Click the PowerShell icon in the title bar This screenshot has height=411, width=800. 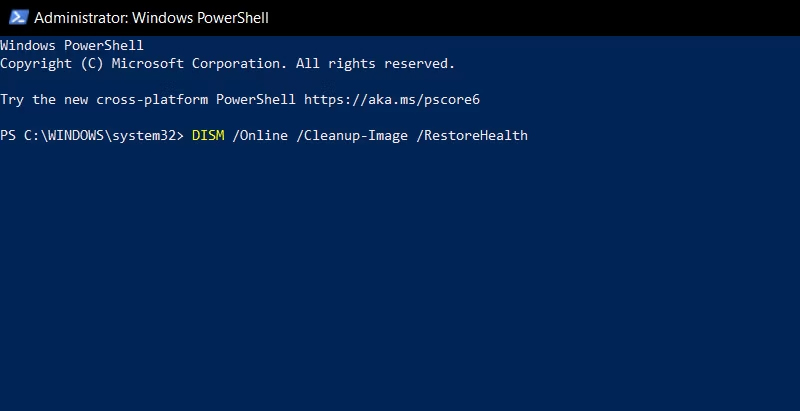click(18, 17)
